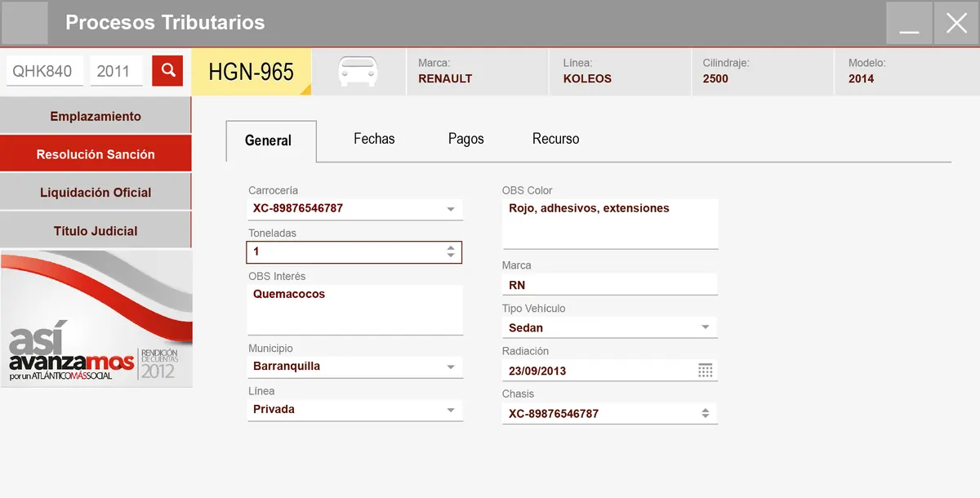Click the Toneladas stepper arrows

tap(451, 252)
